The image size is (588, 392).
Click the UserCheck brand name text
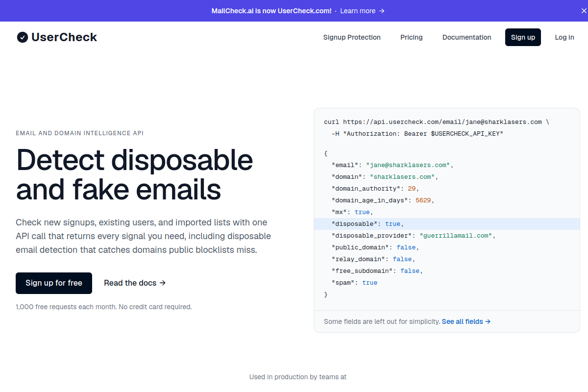(64, 37)
